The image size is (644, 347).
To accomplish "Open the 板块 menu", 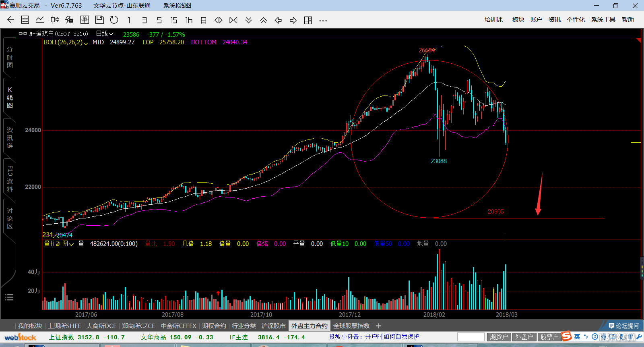I will pyautogui.click(x=518, y=20).
